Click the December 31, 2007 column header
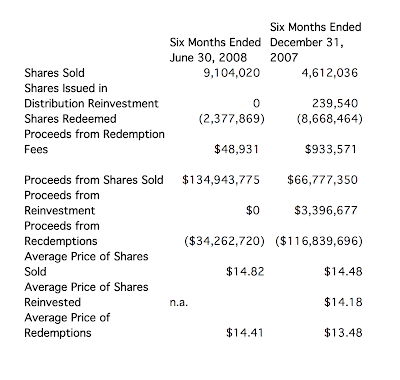 [x=315, y=42]
